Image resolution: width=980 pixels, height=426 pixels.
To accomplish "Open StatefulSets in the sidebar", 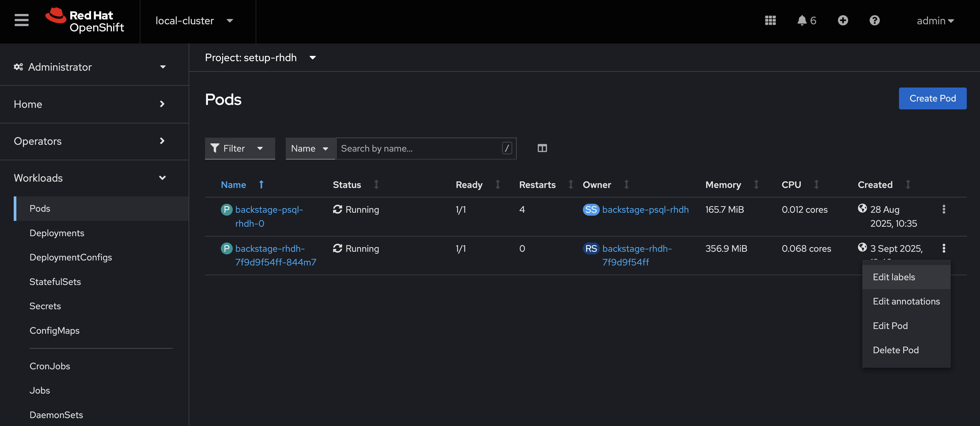I will coord(101,282).
